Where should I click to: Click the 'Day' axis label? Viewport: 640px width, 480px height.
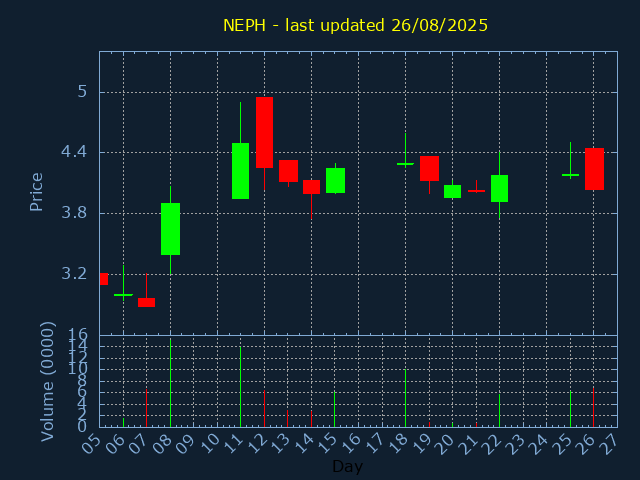[347, 466]
